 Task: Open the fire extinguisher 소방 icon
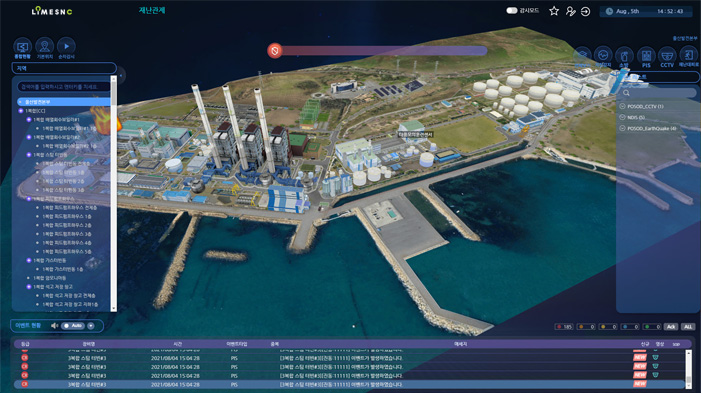[x=624, y=56]
